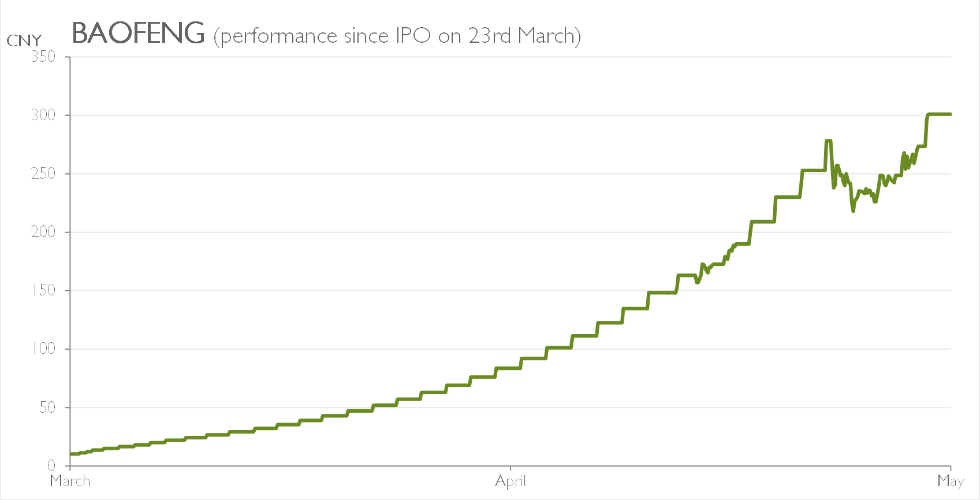Click the May tick mark on the x-axis
The height and width of the screenshot is (500, 980).
951,468
